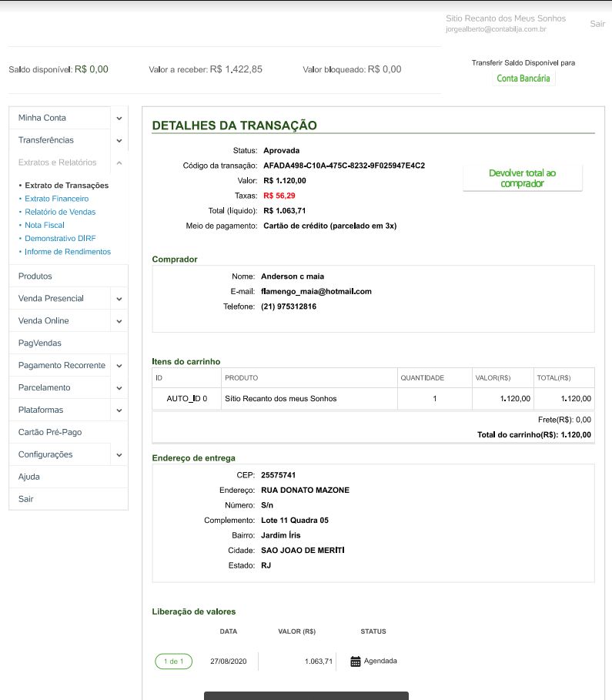Select PagVendas in the sidebar
The height and width of the screenshot is (700, 612).
(40, 343)
